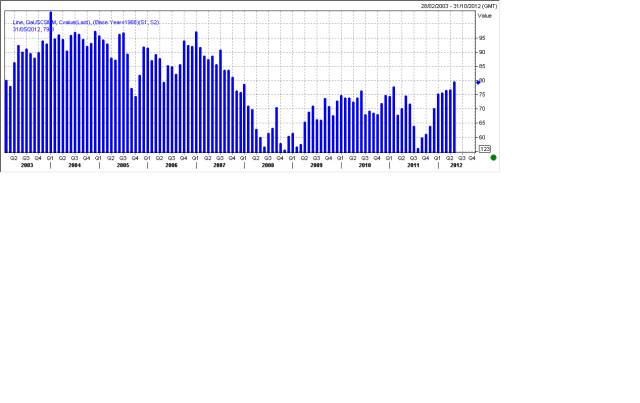The image size is (640, 403).
Task: Select the 2006 year label
Action: click(171, 165)
